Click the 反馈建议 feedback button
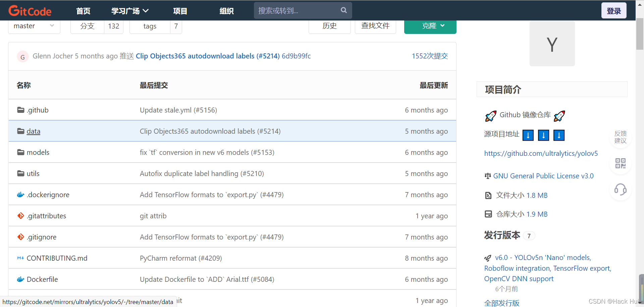 point(621,137)
